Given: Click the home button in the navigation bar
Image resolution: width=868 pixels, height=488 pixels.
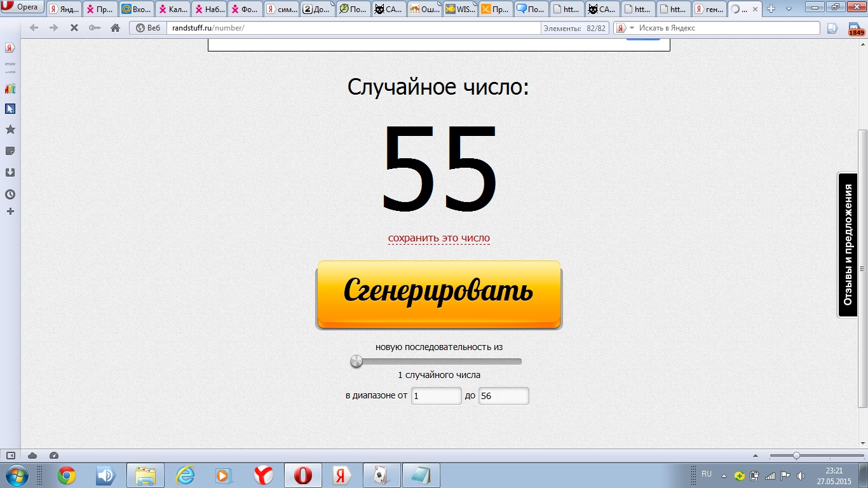Looking at the screenshot, I should click(x=115, y=28).
